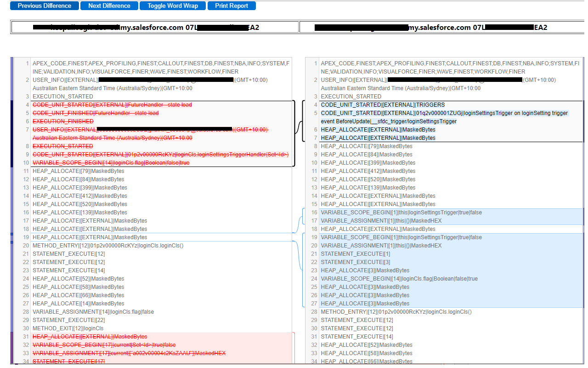The image size is (588, 368).
Task: Toggle Word Wrap for the diff view
Action: [173, 6]
